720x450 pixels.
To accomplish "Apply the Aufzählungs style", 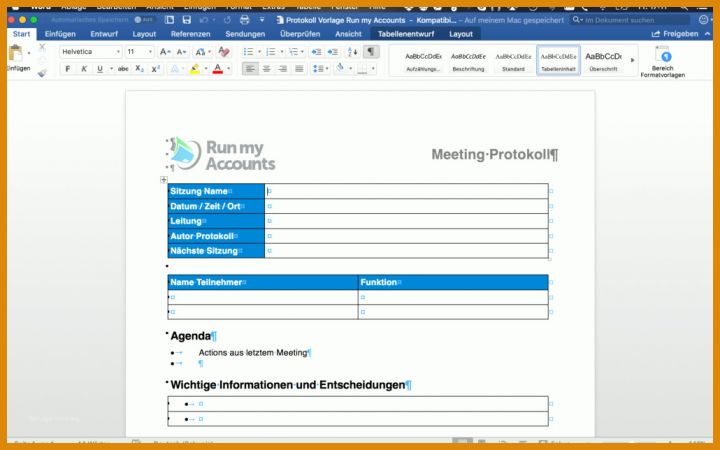I will pyautogui.click(x=423, y=61).
